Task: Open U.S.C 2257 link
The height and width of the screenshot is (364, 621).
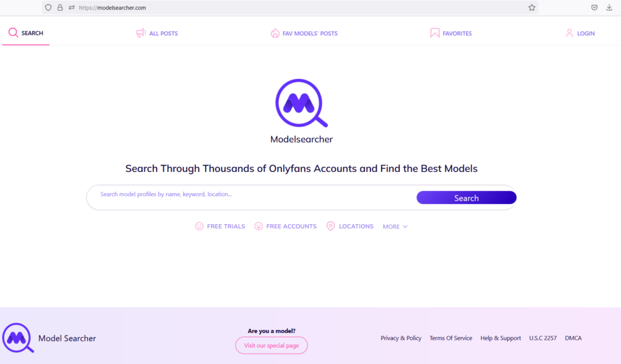Action: (x=543, y=338)
